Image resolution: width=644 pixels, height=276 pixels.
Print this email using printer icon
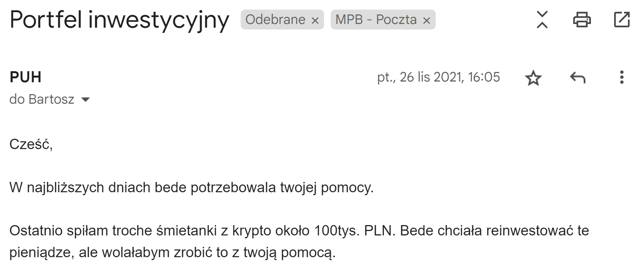[582, 20]
